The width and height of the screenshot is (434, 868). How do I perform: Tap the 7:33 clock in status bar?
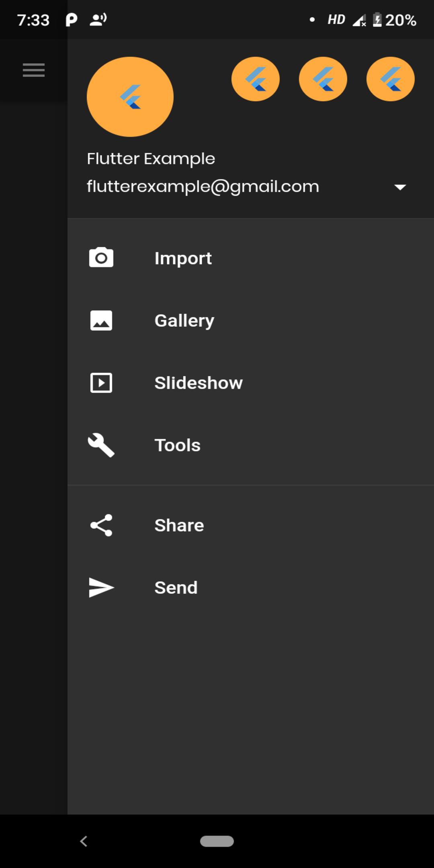point(33,20)
